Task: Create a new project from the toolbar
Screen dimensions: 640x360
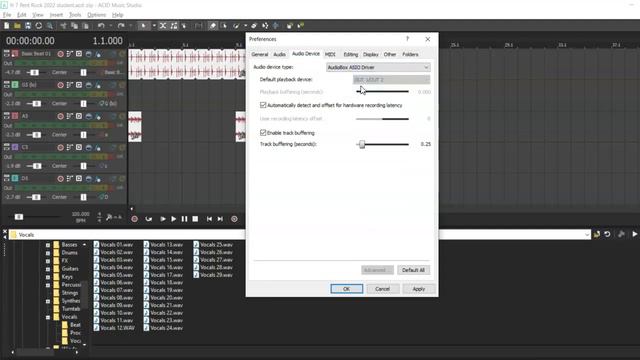Action: [x=7, y=26]
